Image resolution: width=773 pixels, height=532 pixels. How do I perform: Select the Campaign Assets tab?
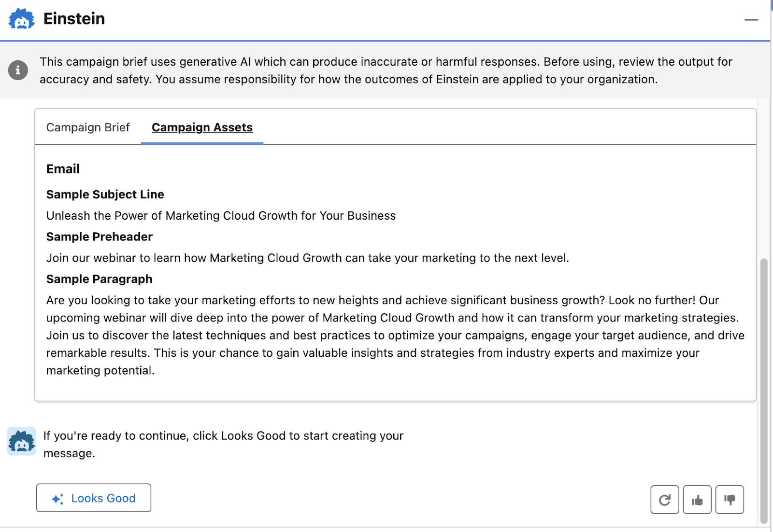[202, 127]
